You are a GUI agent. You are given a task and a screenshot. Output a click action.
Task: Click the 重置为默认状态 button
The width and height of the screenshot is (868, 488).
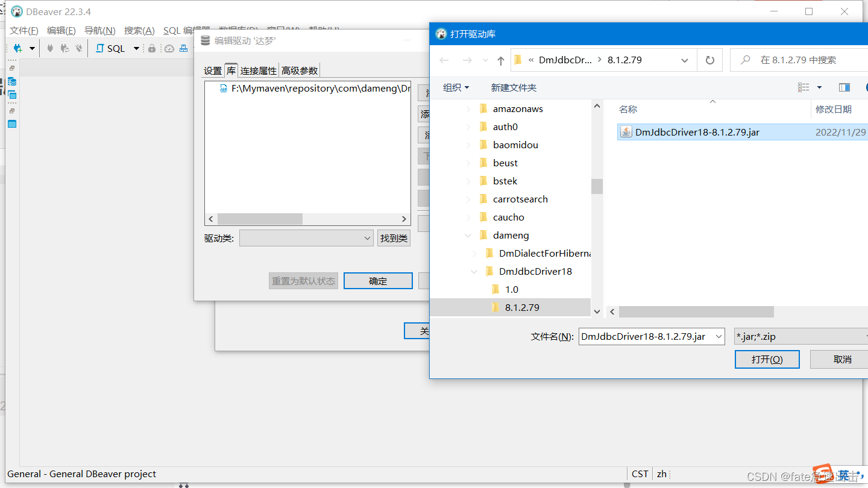coord(303,281)
